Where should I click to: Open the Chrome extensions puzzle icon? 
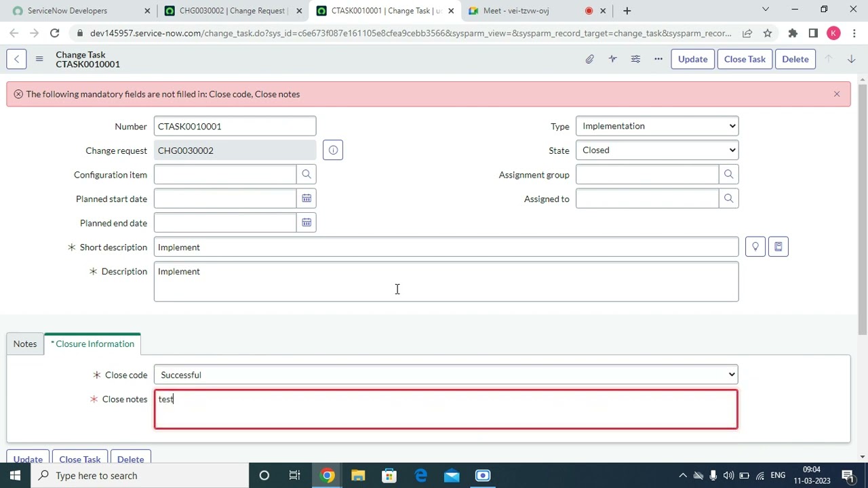coord(793,33)
